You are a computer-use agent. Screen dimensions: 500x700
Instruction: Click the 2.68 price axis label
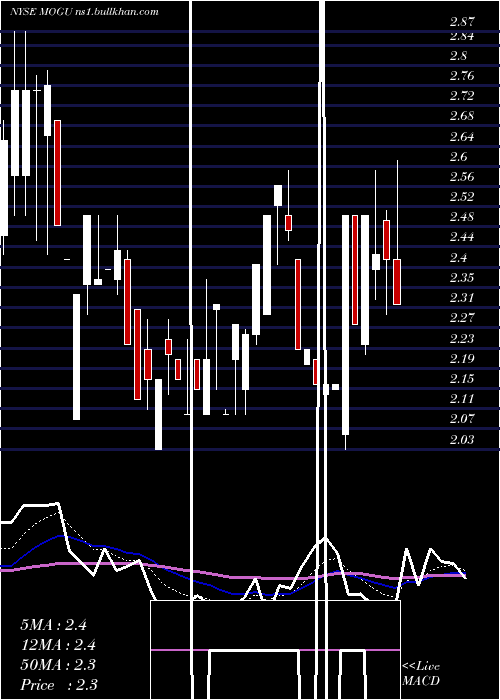(x=462, y=117)
